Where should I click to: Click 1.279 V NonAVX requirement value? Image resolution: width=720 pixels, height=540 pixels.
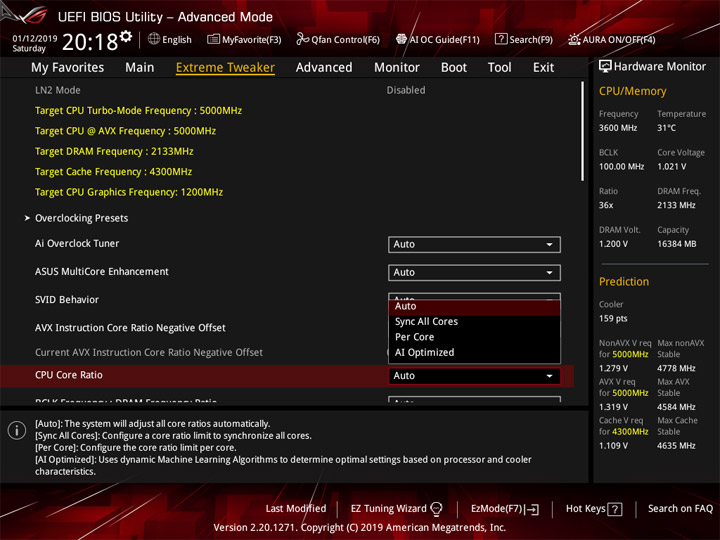pos(613,368)
